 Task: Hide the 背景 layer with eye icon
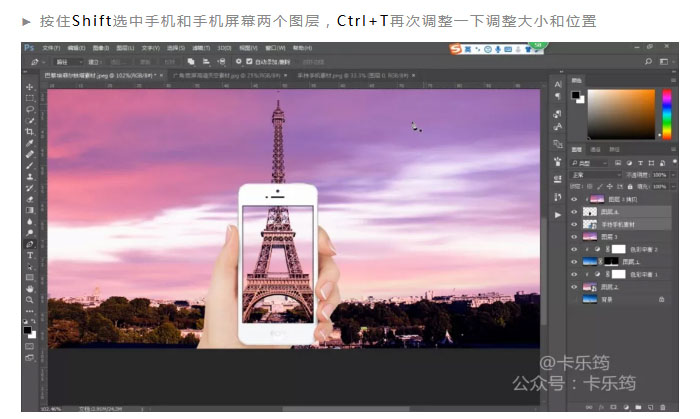point(574,298)
